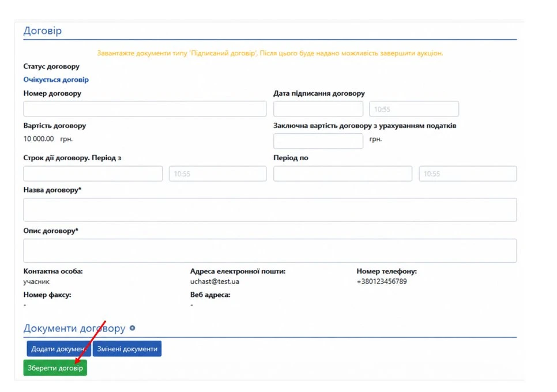Click the phone number +380123456789
Viewport: 557px width, 392px height.
(x=382, y=281)
